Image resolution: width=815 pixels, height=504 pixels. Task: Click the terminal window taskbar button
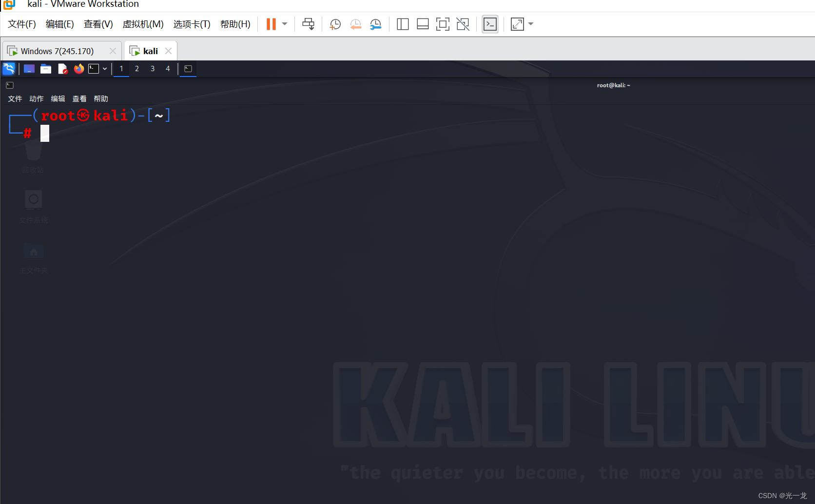click(188, 69)
